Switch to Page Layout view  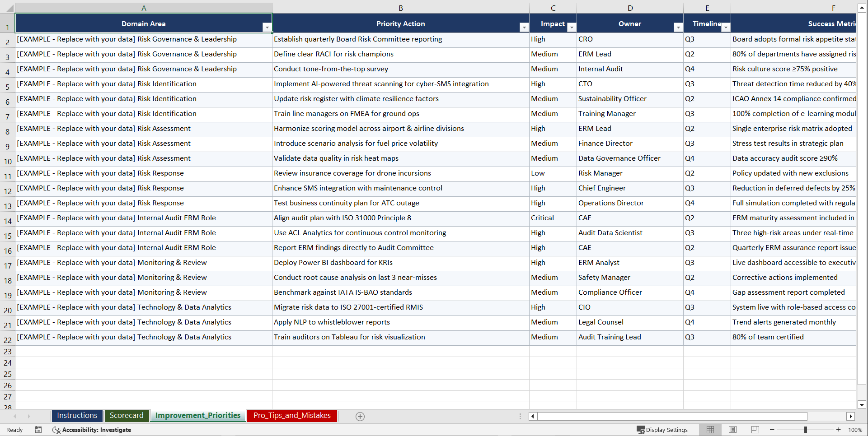pyautogui.click(x=732, y=430)
